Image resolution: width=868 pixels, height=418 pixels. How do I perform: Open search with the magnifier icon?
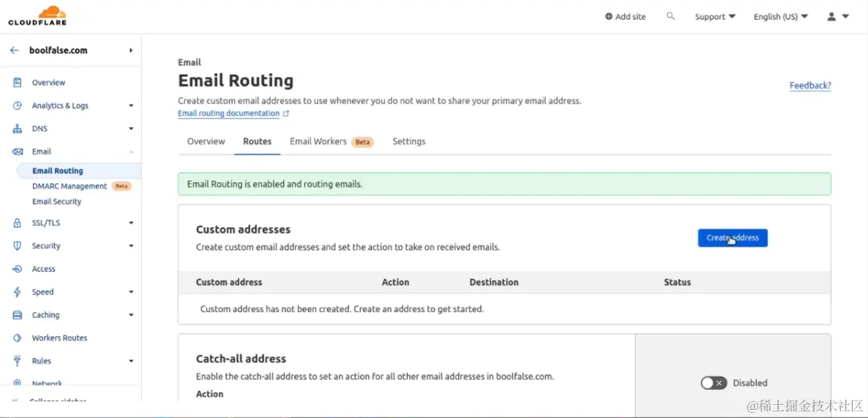671,17
